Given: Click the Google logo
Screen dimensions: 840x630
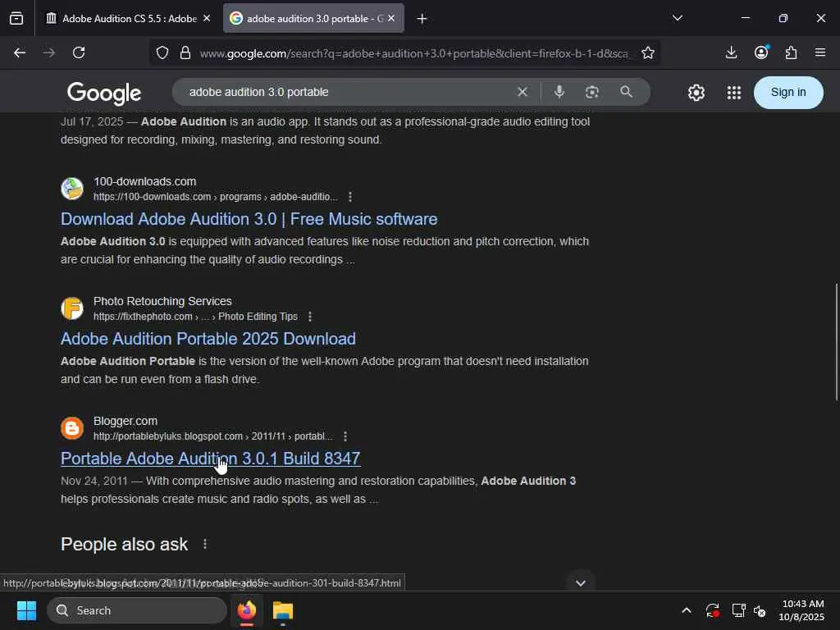Looking at the screenshot, I should pos(104,94).
